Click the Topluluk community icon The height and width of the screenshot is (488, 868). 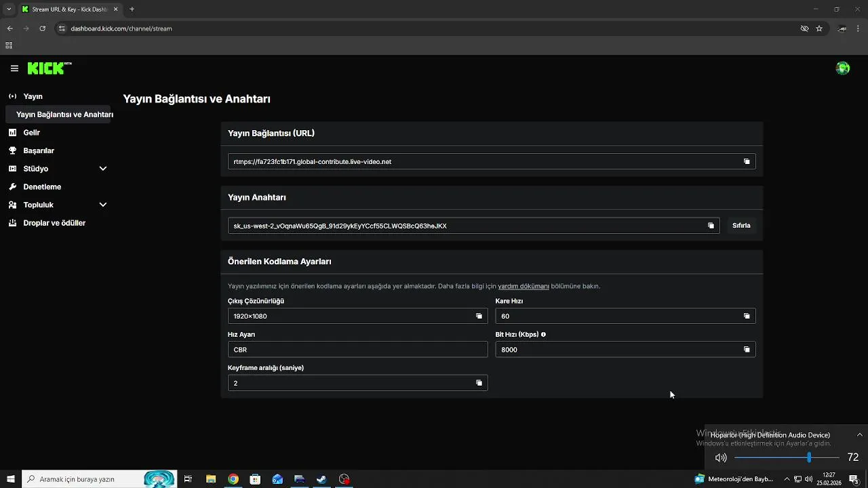12,205
